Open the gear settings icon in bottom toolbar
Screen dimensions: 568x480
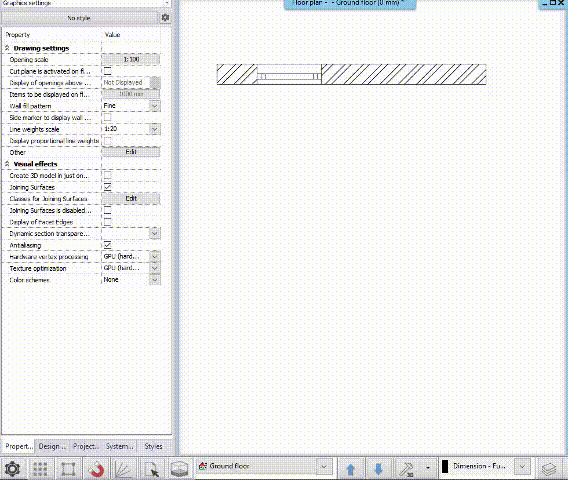coord(12,469)
